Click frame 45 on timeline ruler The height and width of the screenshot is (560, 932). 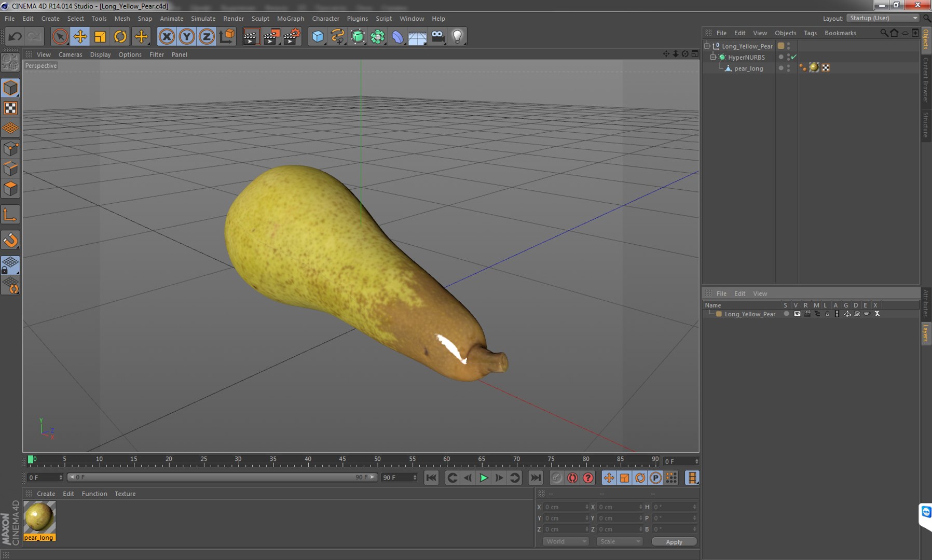point(342,459)
